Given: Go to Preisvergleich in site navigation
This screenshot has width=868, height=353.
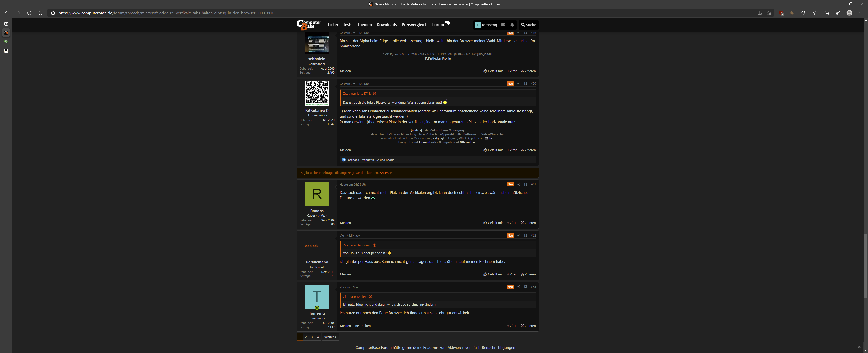Looking at the screenshot, I should point(414,25).
